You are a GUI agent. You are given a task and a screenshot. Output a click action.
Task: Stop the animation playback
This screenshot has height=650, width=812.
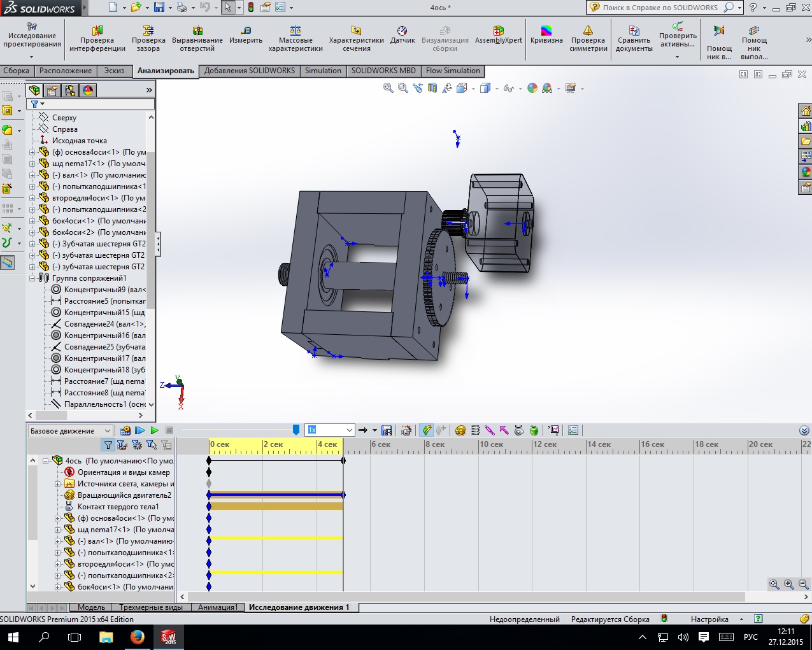[169, 430]
